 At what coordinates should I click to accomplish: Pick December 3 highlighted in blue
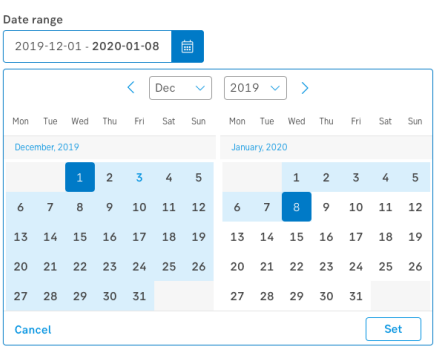click(x=139, y=177)
